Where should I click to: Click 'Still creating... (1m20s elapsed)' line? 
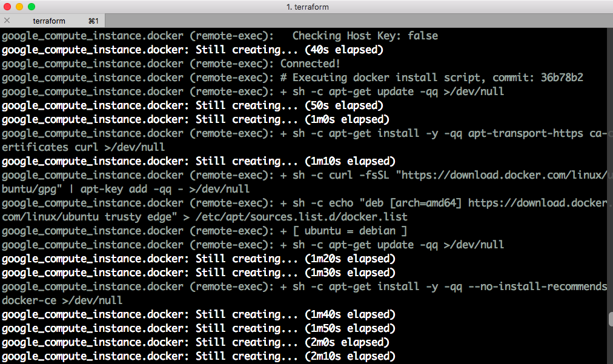pyautogui.click(x=199, y=259)
